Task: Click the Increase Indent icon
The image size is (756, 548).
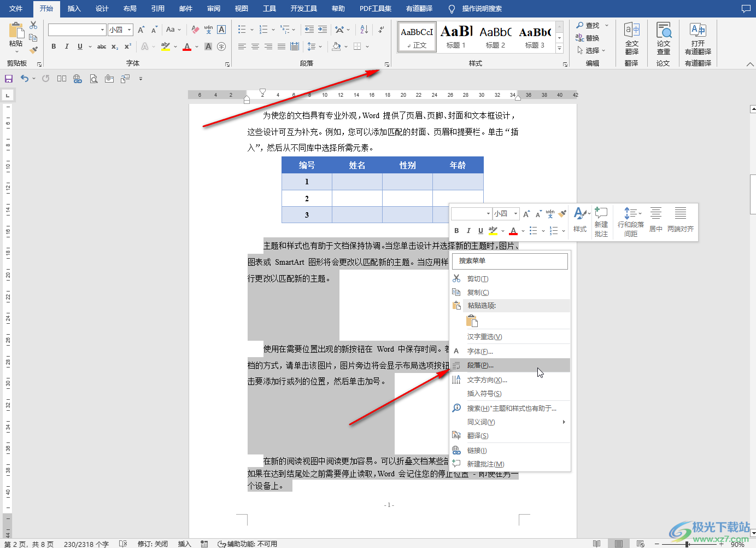Action: (323, 30)
